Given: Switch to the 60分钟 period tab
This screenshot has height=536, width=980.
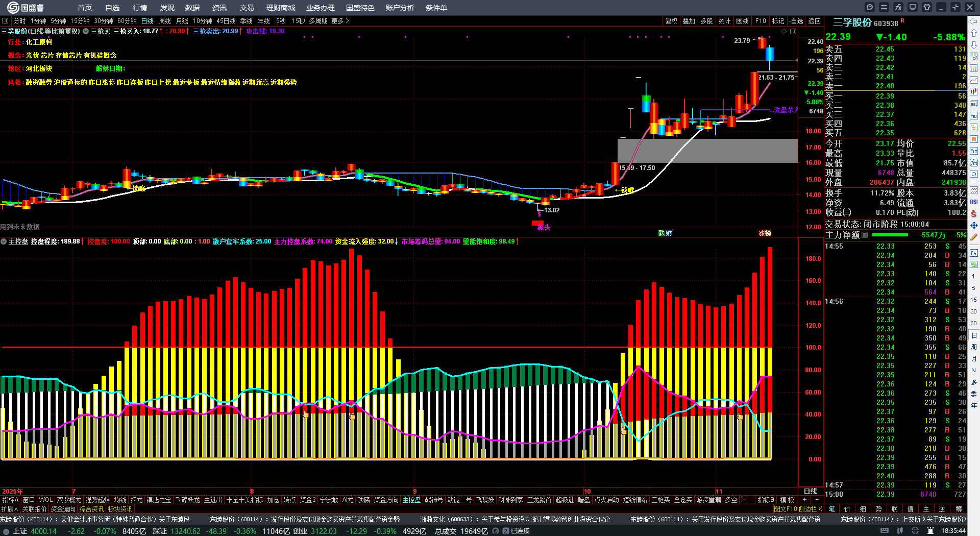Looking at the screenshot, I should tap(127, 21).
